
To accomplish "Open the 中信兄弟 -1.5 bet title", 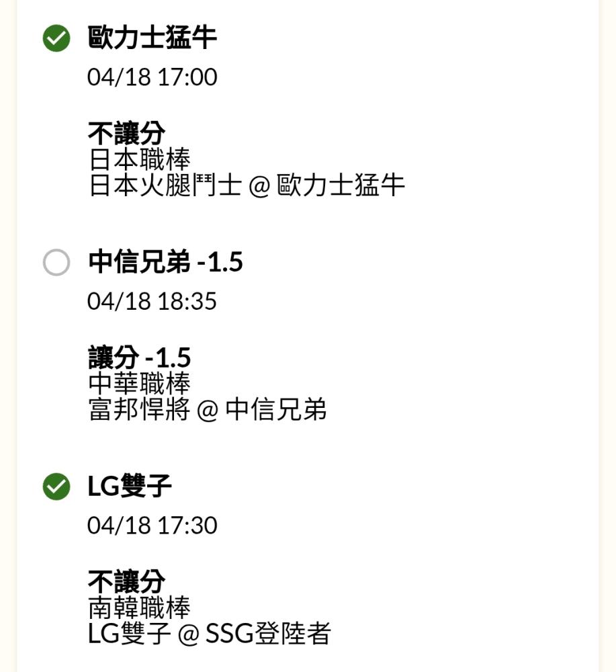I will click(165, 262).
